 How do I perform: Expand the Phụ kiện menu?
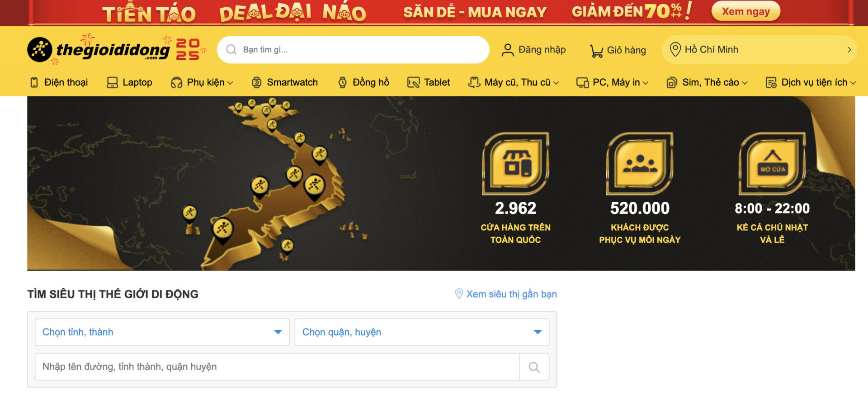[202, 82]
